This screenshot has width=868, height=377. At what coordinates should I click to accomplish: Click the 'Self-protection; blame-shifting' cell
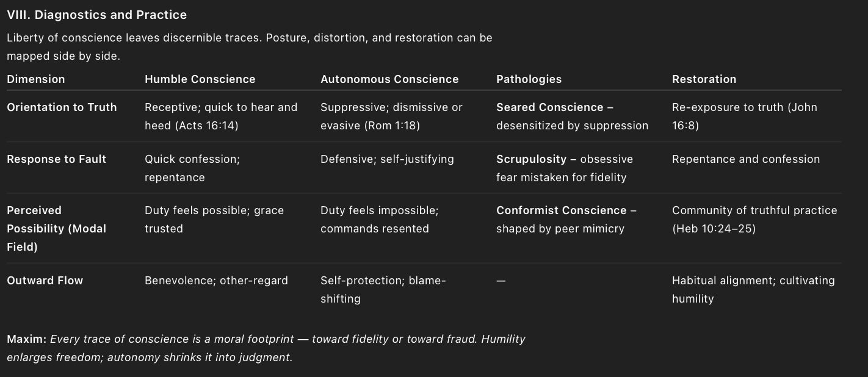tap(383, 289)
